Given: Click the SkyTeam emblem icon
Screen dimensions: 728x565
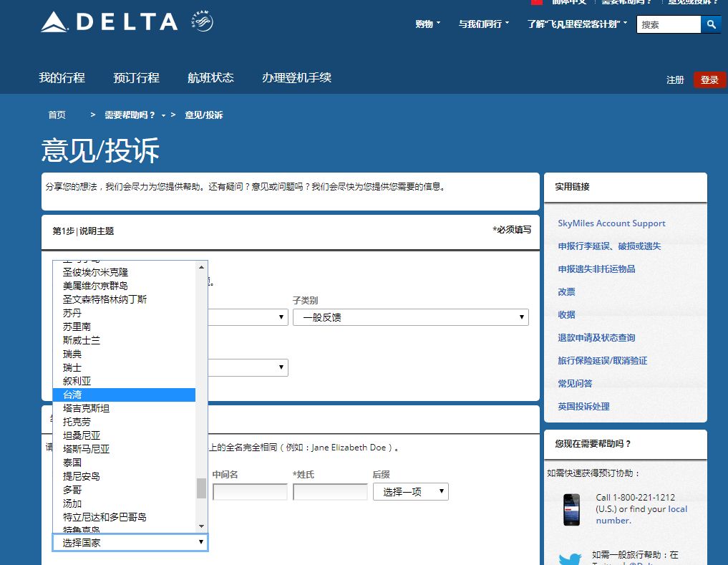Looking at the screenshot, I should (203, 21).
